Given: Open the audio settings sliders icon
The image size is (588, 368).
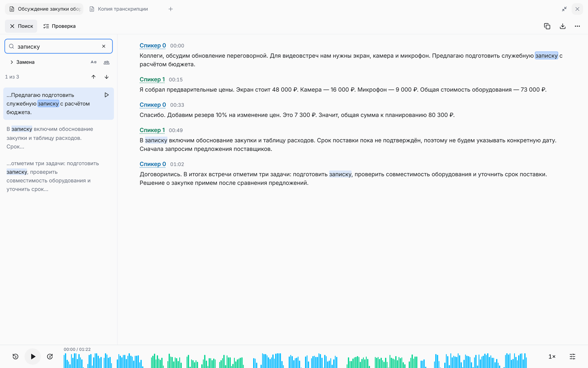Looking at the screenshot, I should (573, 357).
